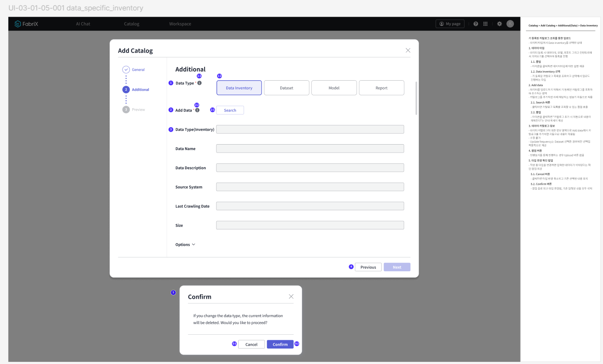Open the apps grid icon in the header
This screenshot has width=603, height=364.
point(485,24)
